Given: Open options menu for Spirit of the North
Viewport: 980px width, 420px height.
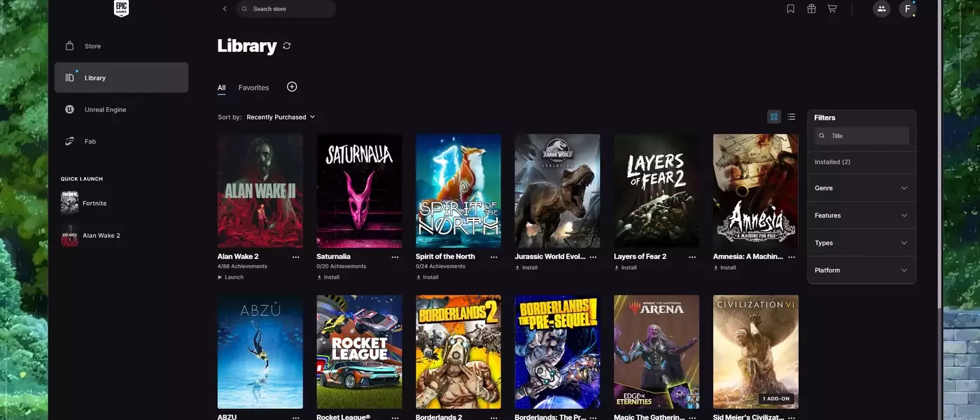Looking at the screenshot, I should click(x=494, y=257).
